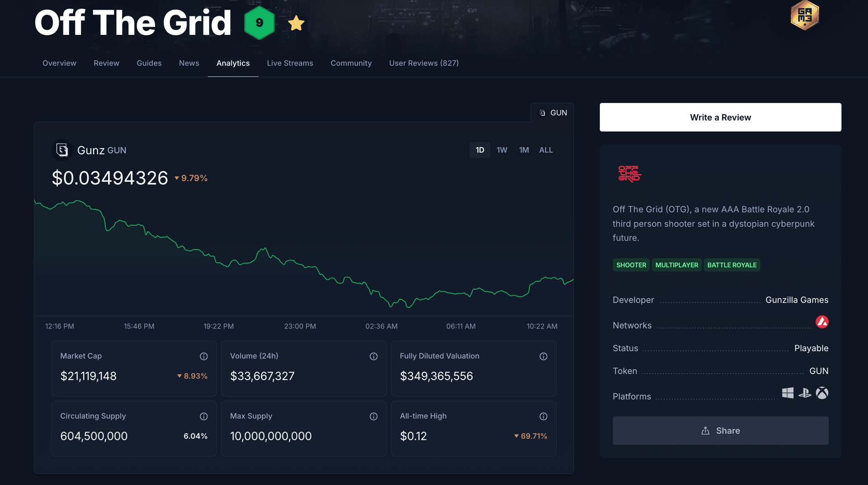This screenshot has width=868, height=485.
Task: Switch chart to ALL timeframe
Action: point(546,150)
